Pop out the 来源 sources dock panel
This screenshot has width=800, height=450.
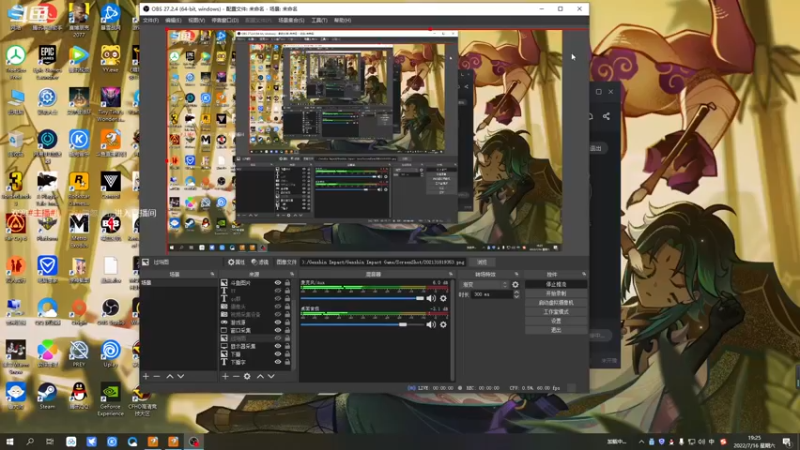pyautogui.click(x=292, y=274)
